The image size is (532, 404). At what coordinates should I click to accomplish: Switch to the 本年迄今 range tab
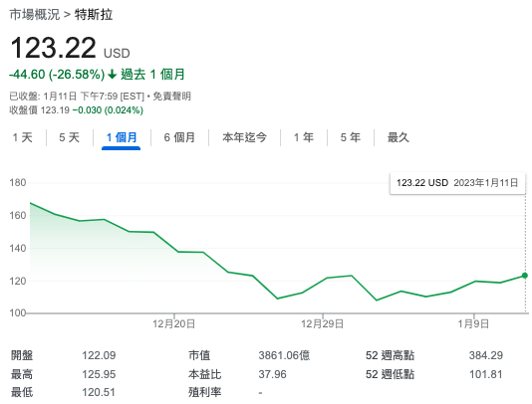[244, 137]
